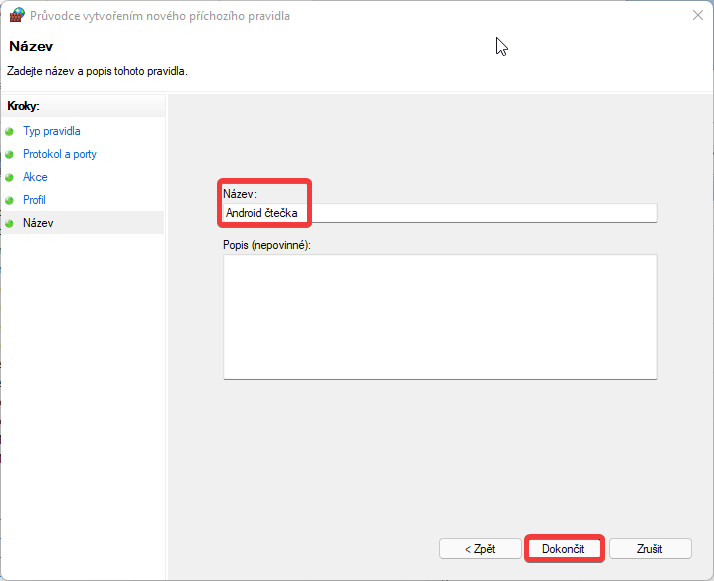Screen dimensions: 714x581
Task: Cancel the wizard with Zrušit
Action: pos(650,549)
